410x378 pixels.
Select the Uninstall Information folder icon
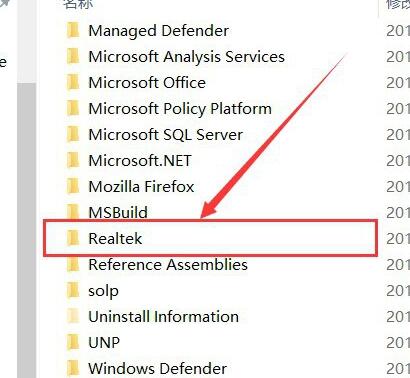tap(73, 316)
